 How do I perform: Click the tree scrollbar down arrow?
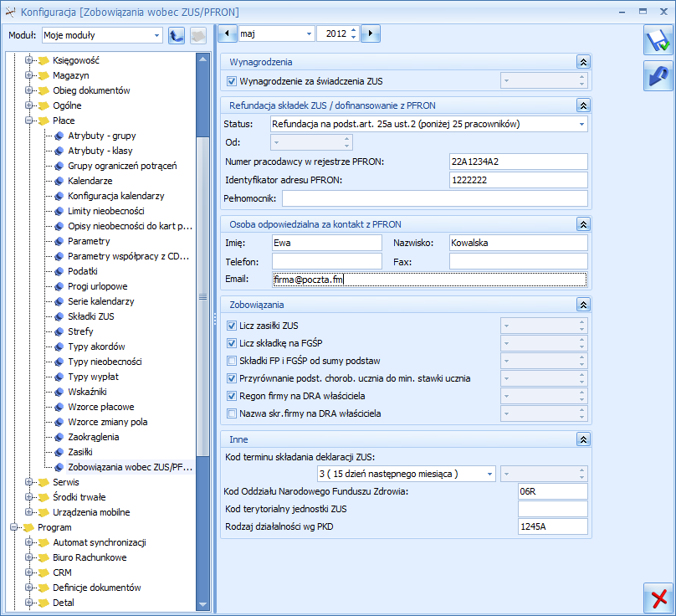tap(202, 605)
